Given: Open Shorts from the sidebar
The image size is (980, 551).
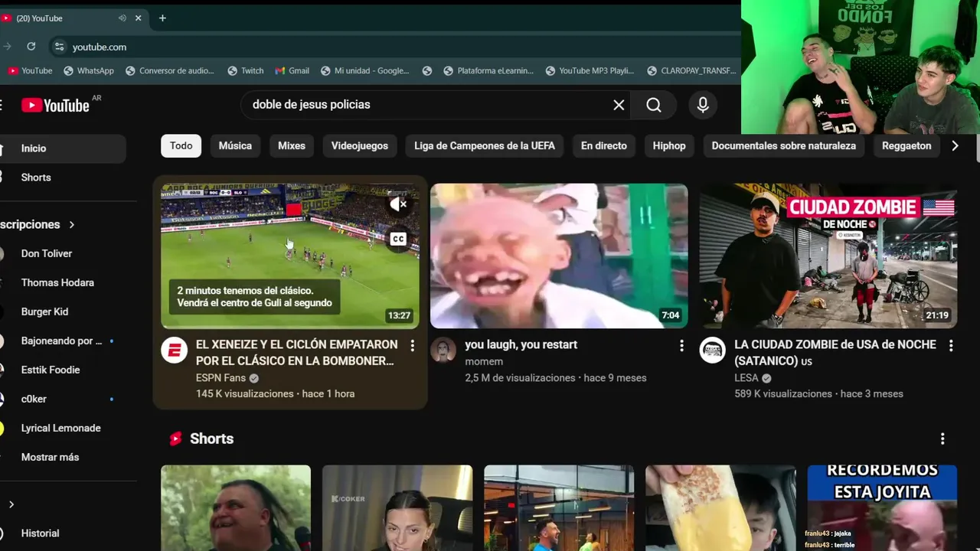Looking at the screenshot, I should 63,178.
